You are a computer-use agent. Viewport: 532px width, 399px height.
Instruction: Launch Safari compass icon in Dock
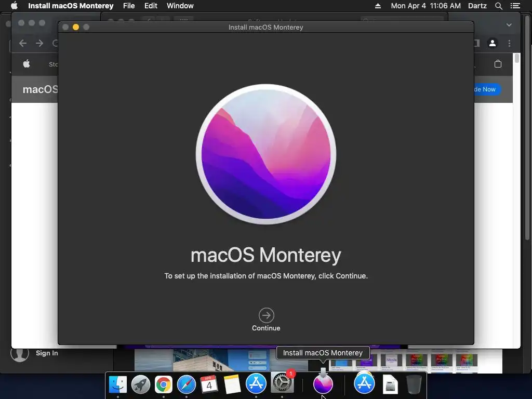point(187,384)
